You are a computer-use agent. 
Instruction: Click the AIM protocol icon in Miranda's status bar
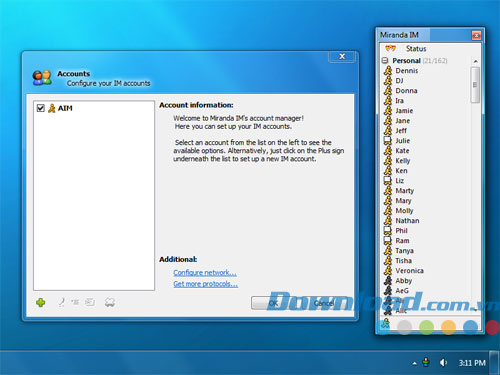[386, 323]
